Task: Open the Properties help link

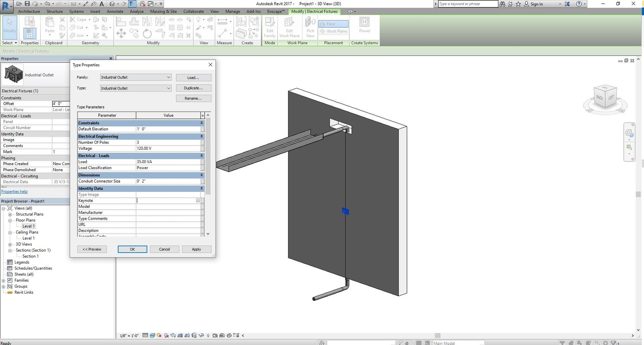Action: [x=14, y=192]
